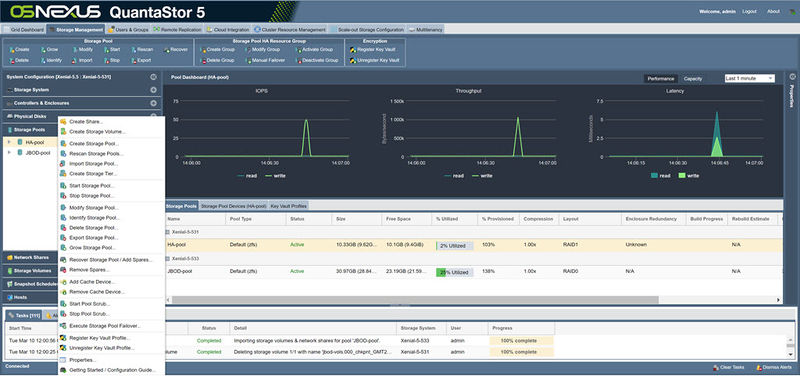Open the vertical Properties side panel
This screenshot has width=800, height=376.
point(792,96)
